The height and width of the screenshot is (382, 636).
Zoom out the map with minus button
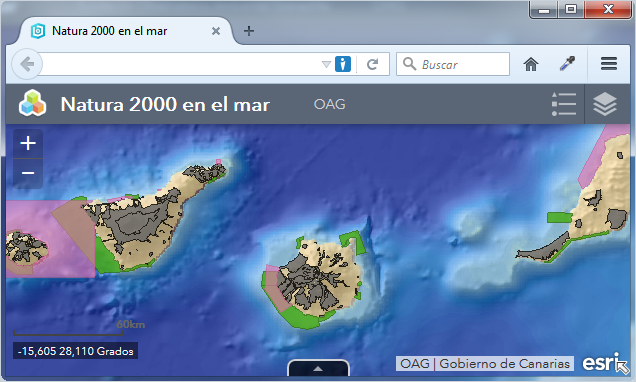[28, 174]
